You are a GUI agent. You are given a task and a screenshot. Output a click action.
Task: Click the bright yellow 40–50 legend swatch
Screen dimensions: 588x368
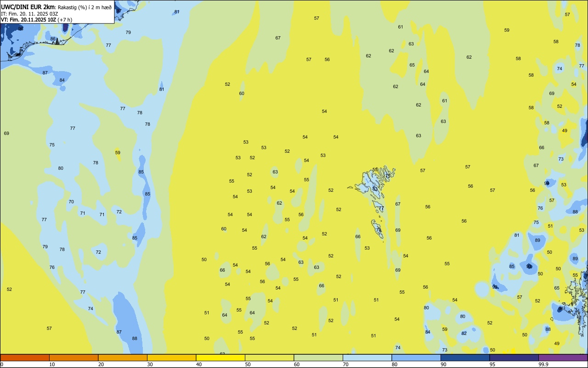[x=220, y=357]
